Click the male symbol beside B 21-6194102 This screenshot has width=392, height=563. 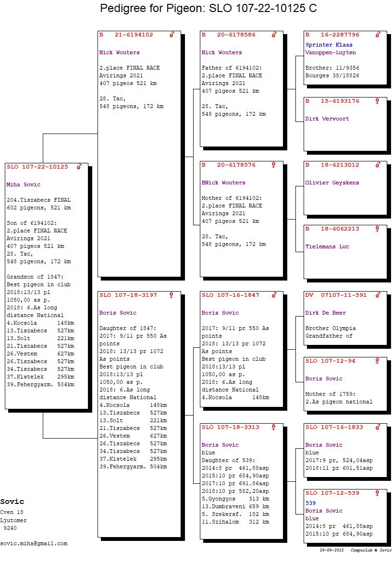(x=172, y=35)
